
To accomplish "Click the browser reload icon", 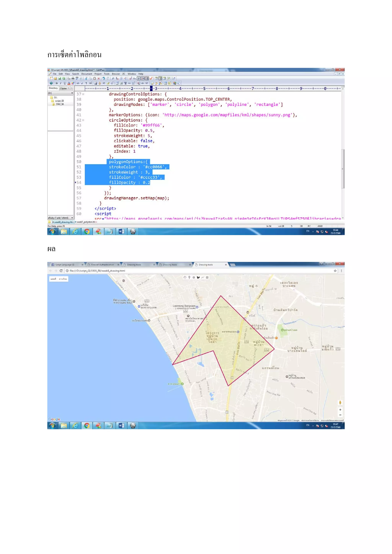I will (x=61, y=271).
